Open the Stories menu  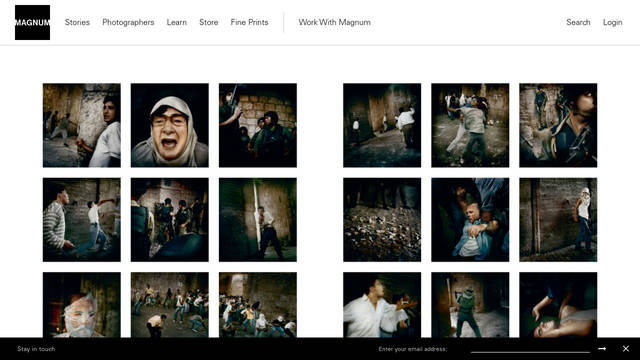(77, 22)
